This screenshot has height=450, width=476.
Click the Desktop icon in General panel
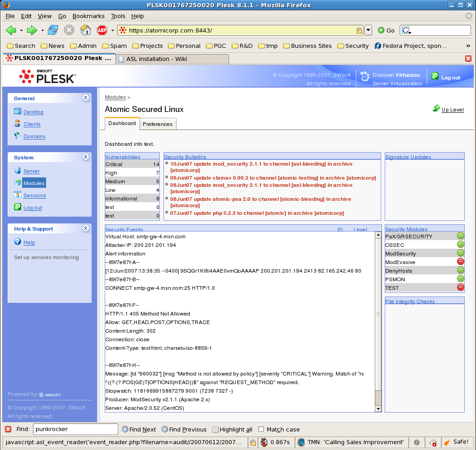tap(18, 111)
